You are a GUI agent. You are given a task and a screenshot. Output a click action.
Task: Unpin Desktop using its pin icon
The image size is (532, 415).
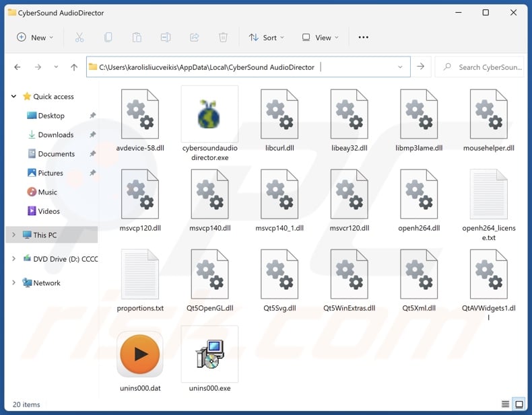click(x=92, y=116)
